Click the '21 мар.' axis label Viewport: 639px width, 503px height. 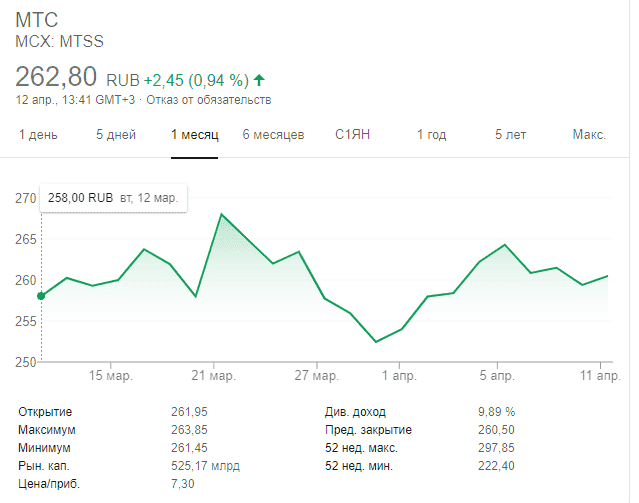coord(214,375)
